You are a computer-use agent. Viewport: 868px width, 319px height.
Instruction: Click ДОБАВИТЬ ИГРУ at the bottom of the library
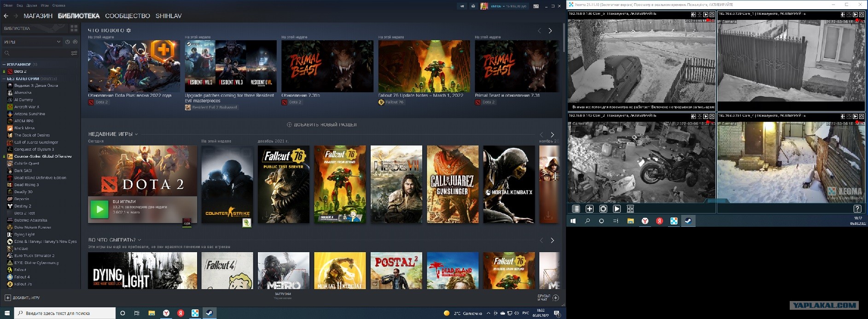tap(23, 298)
